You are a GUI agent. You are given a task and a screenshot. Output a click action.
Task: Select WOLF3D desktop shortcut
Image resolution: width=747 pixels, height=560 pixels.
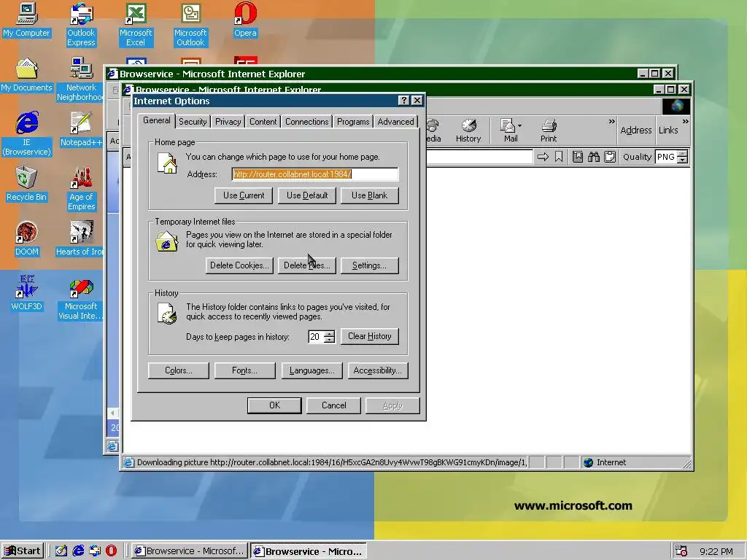tap(27, 293)
